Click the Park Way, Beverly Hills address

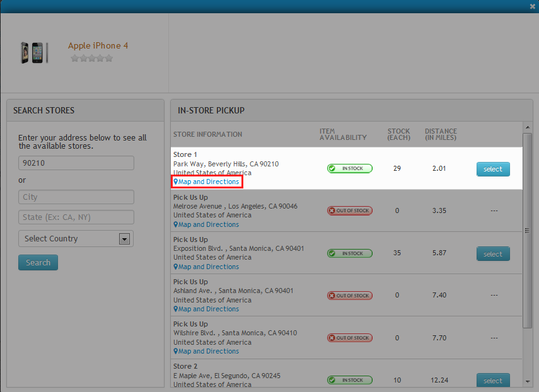(x=226, y=164)
